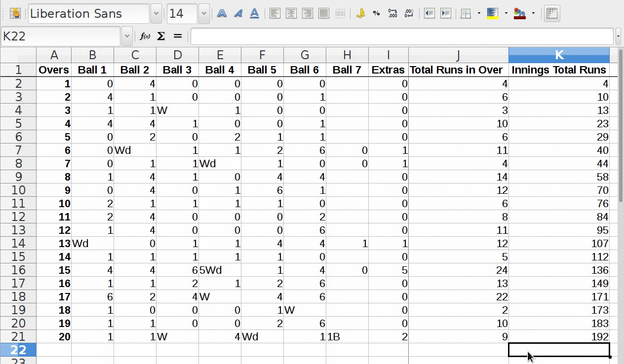The height and width of the screenshot is (364, 624).
Task: Center cell content horizontally
Action: coord(291,14)
